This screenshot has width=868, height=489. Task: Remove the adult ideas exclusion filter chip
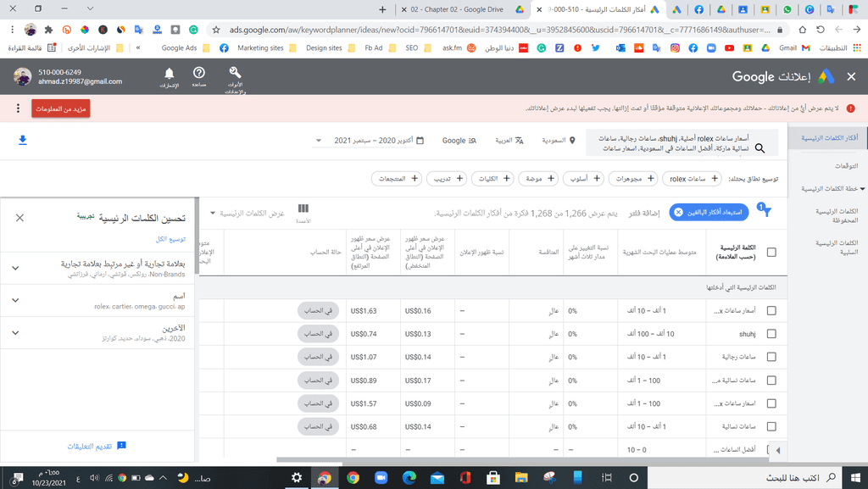click(x=678, y=213)
